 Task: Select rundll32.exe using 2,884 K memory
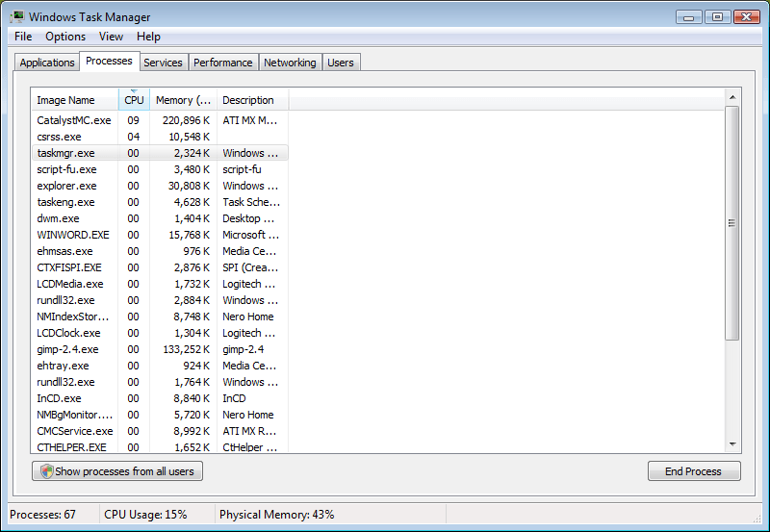pos(160,300)
